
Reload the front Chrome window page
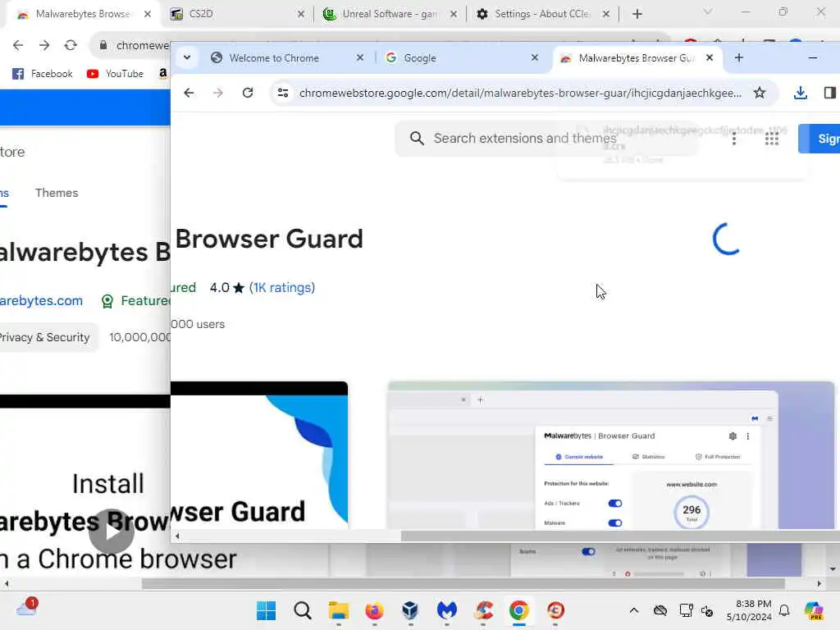(x=248, y=93)
